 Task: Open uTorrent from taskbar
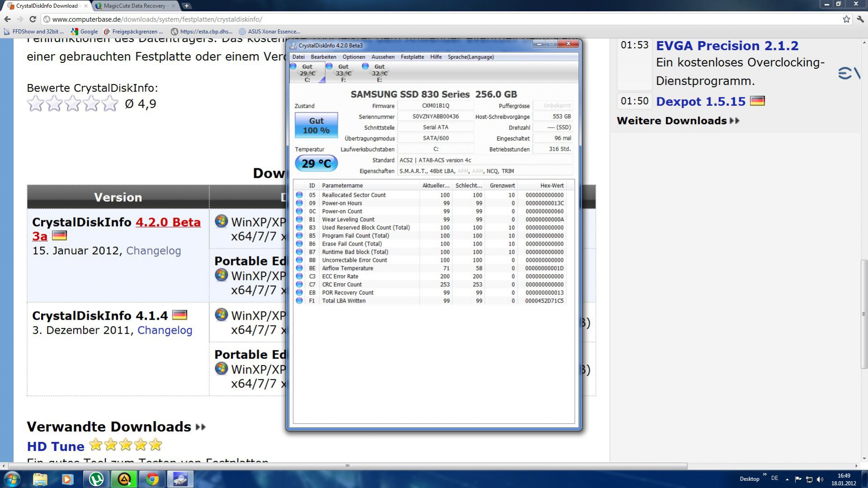(x=96, y=479)
